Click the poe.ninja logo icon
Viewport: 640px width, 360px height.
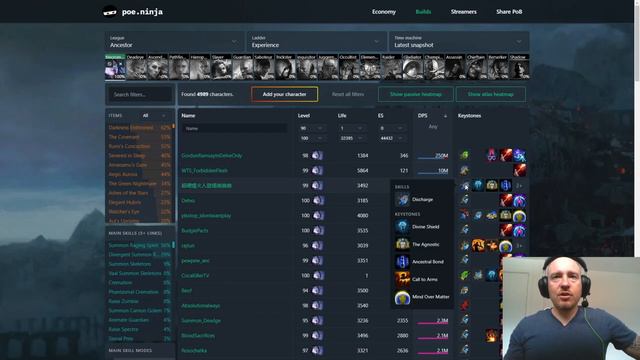(x=109, y=12)
